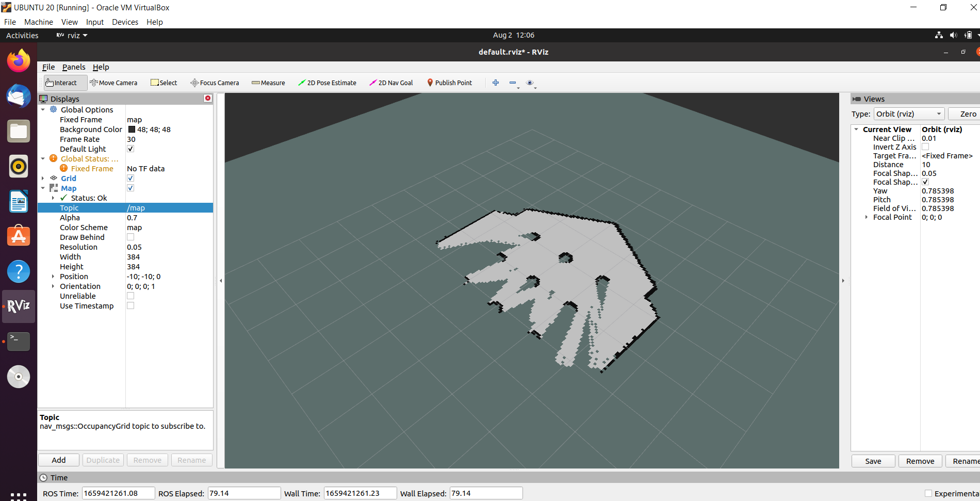This screenshot has width=980, height=501.
Task: Open the RViz Help menu
Action: [x=101, y=67]
